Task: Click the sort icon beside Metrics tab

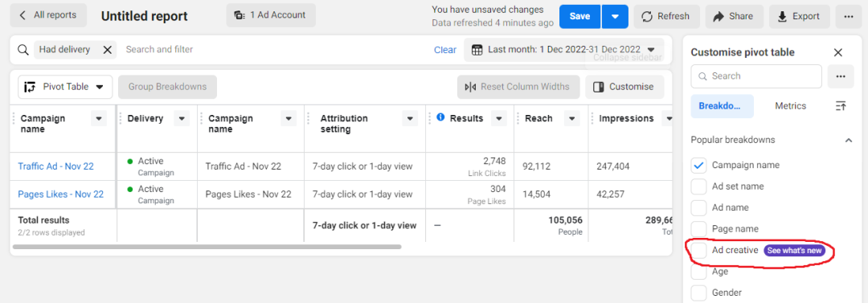Action: click(x=841, y=106)
